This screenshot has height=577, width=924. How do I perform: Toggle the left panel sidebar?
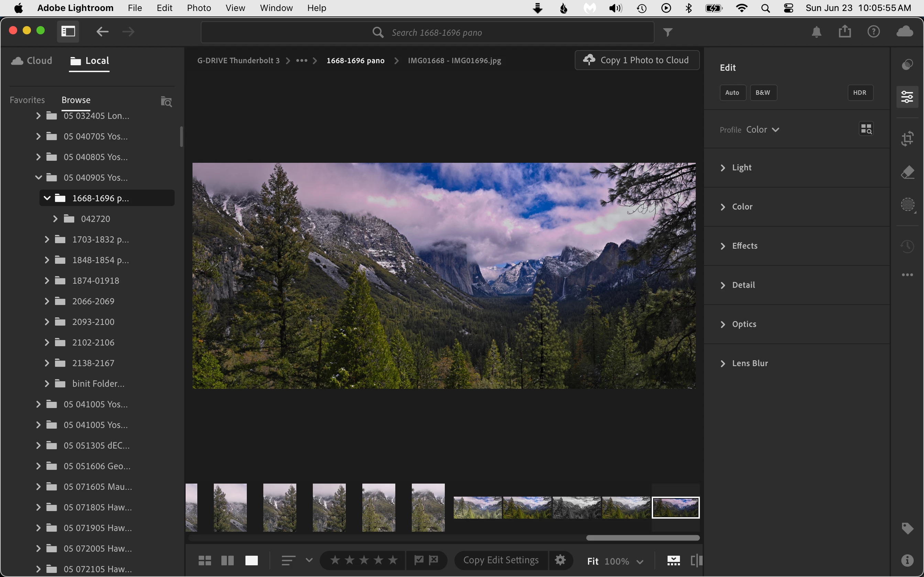68,31
